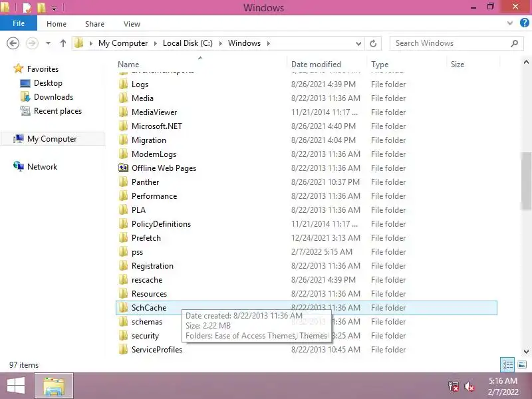This screenshot has width=532, height=399.
Task: Select the pss folder icon
Action: [123, 251]
